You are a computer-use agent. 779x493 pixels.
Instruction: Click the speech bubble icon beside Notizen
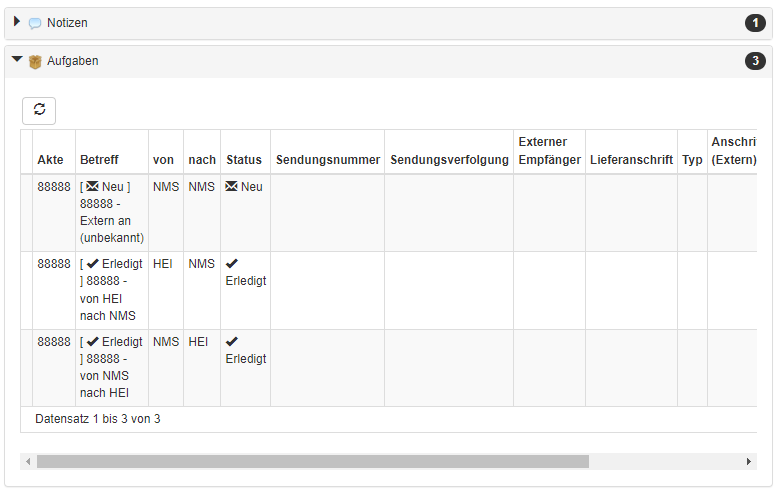[35, 23]
